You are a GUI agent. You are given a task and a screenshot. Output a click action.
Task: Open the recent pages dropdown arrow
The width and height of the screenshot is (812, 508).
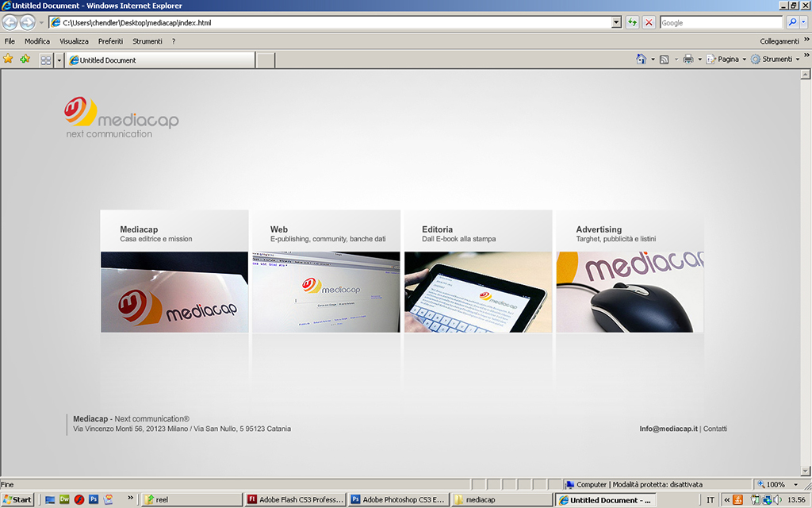coord(41,23)
